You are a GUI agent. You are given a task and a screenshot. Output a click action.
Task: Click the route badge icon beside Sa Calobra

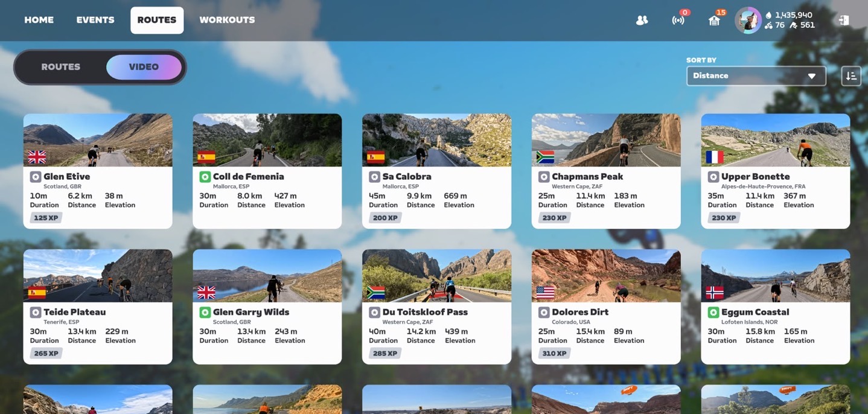[374, 177]
